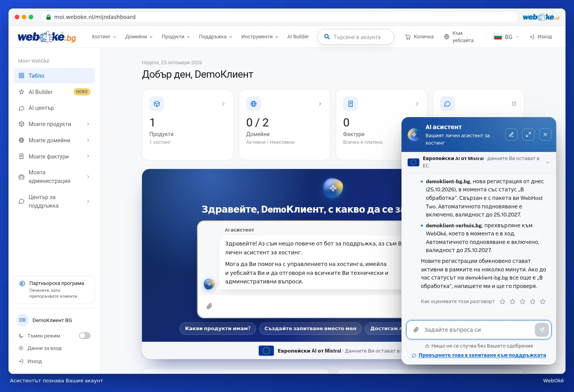This screenshot has width=574, height=392.
Task: Open the Продукти card arrow
Action: [223, 104]
